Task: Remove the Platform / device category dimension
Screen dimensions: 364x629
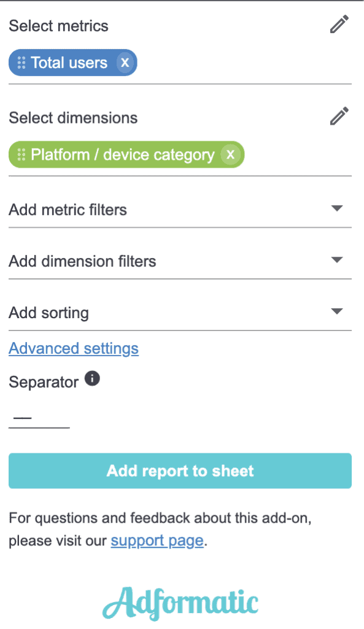Action: click(x=231, y=154)
